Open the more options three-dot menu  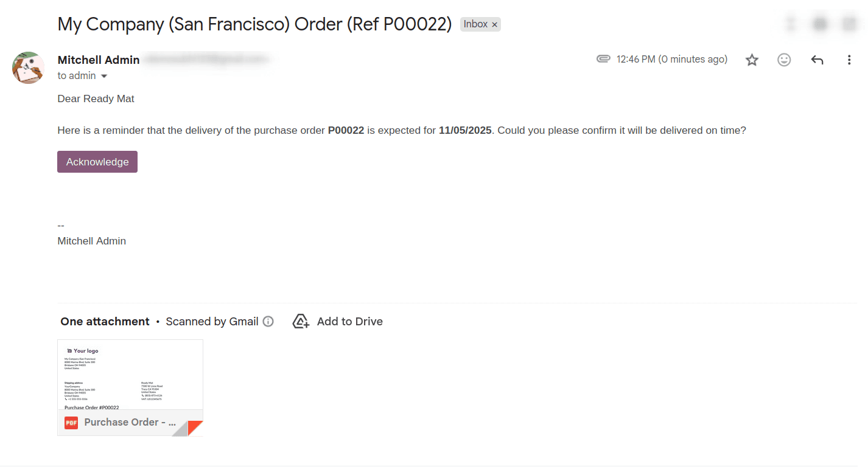pos(849,60)
